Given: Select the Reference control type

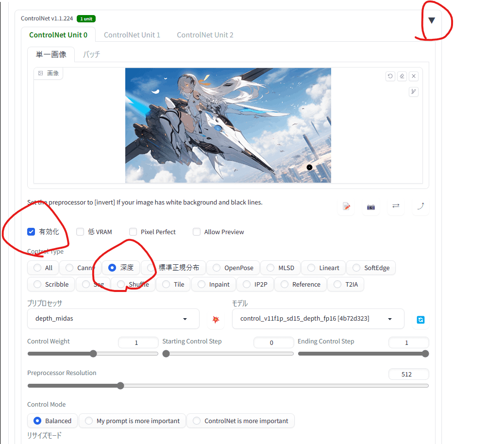Looking at the screenshot, I should click(x=301, y=284).
